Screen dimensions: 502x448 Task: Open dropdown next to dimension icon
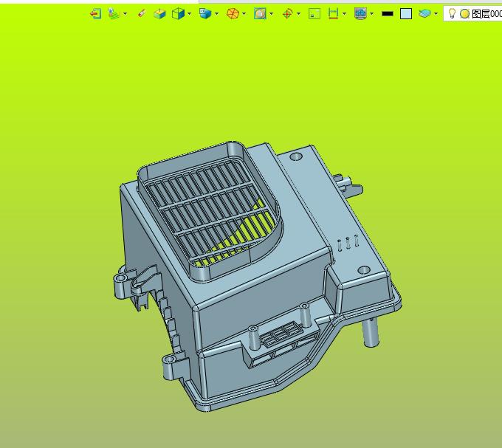click(x=344, y=14)
